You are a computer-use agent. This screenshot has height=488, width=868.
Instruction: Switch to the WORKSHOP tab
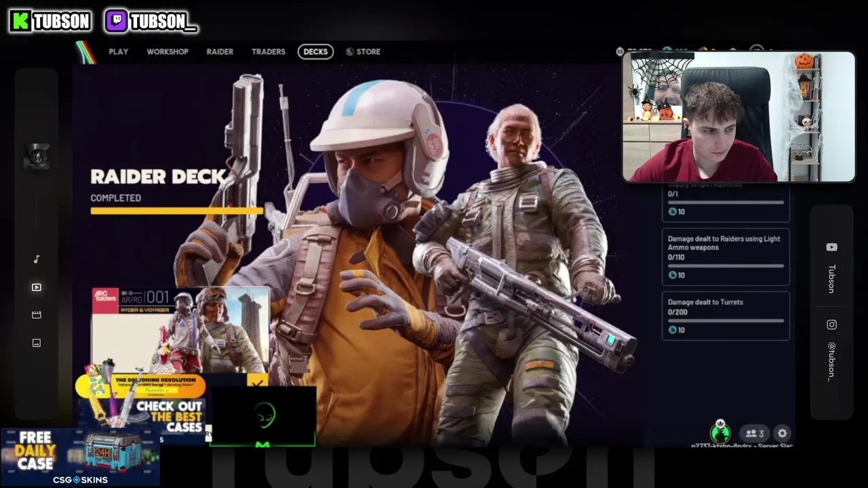click(x=167, y=52)
